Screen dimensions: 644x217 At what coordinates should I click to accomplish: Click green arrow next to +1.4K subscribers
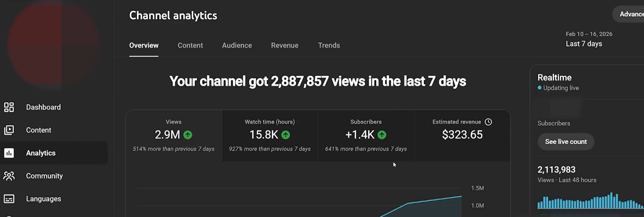click(x=382, y=135)
